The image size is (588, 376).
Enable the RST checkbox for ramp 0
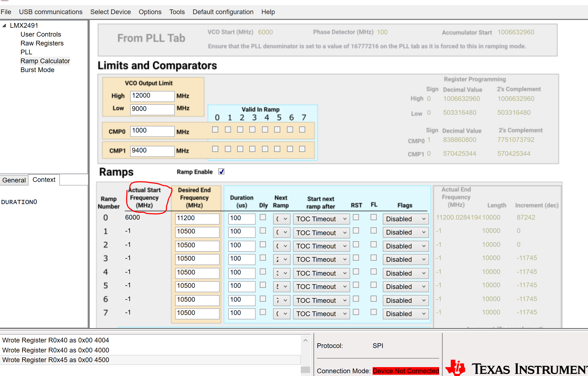click(x=356, y=217)
